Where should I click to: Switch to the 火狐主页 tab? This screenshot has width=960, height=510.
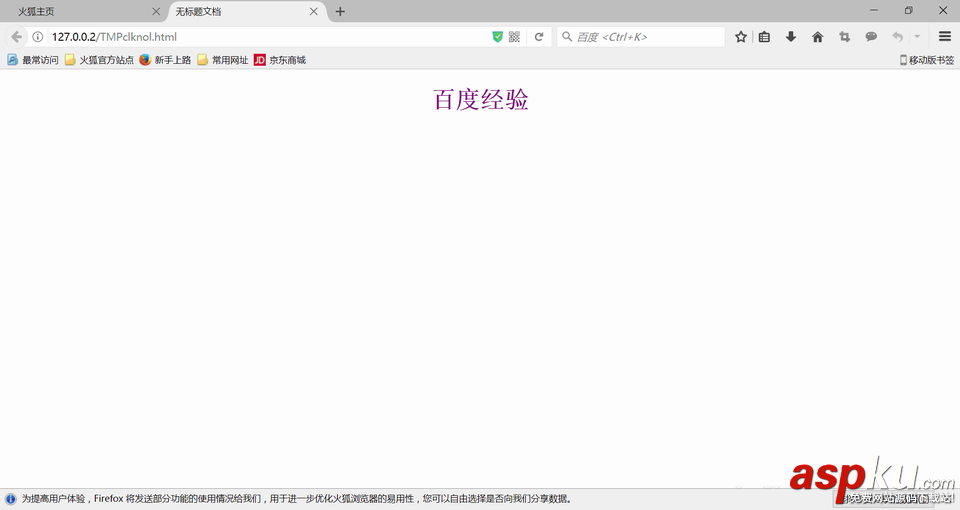[x=83, y=12]
